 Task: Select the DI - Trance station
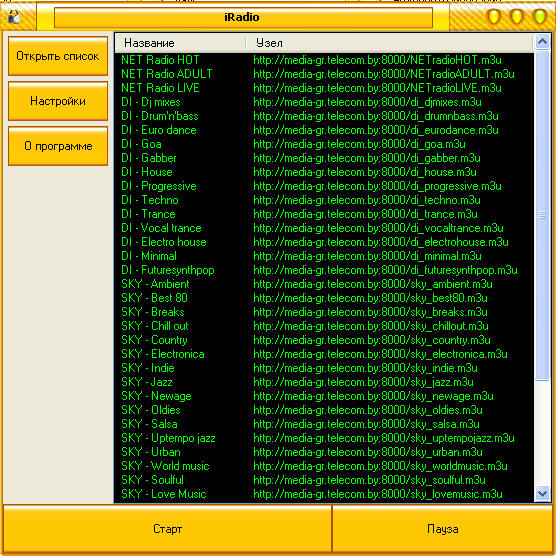click(148, 214)
